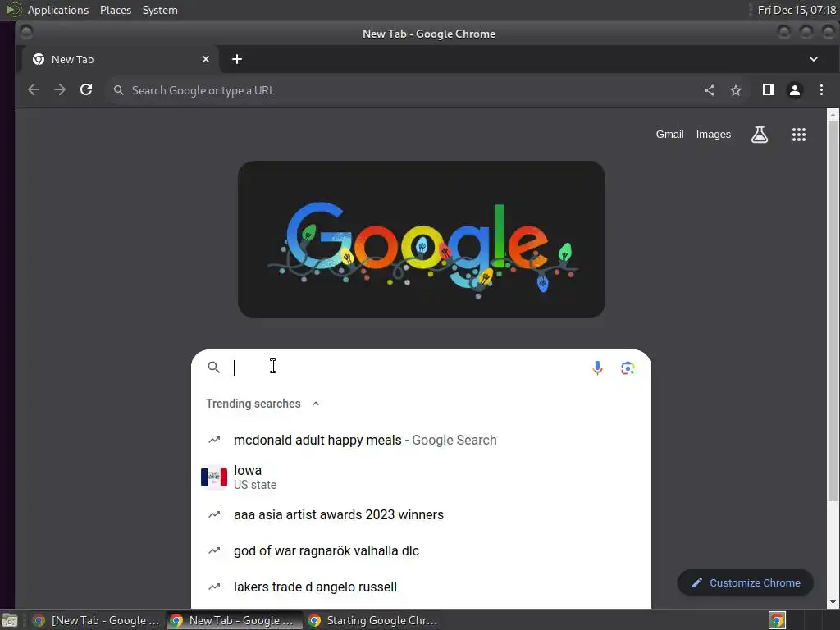Click the Iowa flag thumbnail

point(214,477)
